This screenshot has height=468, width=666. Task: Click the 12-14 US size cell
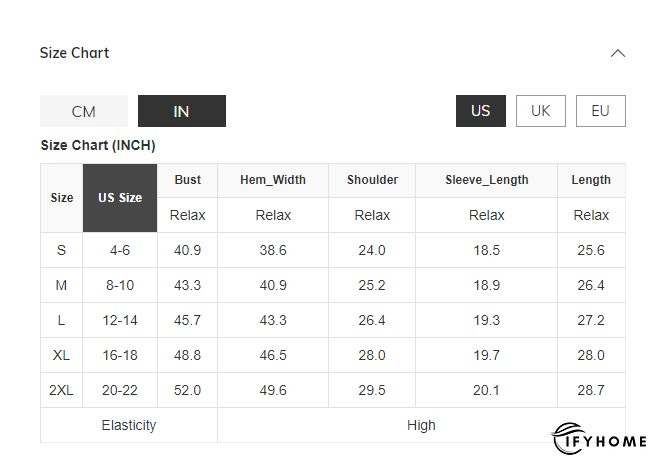click(x=120, y=320)
